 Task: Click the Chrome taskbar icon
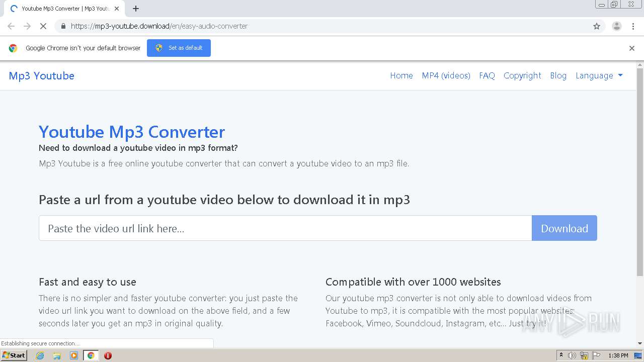point(91,355)
